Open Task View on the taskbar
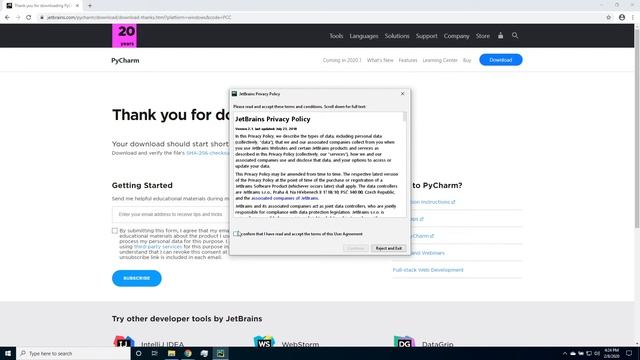 (155, 353)
